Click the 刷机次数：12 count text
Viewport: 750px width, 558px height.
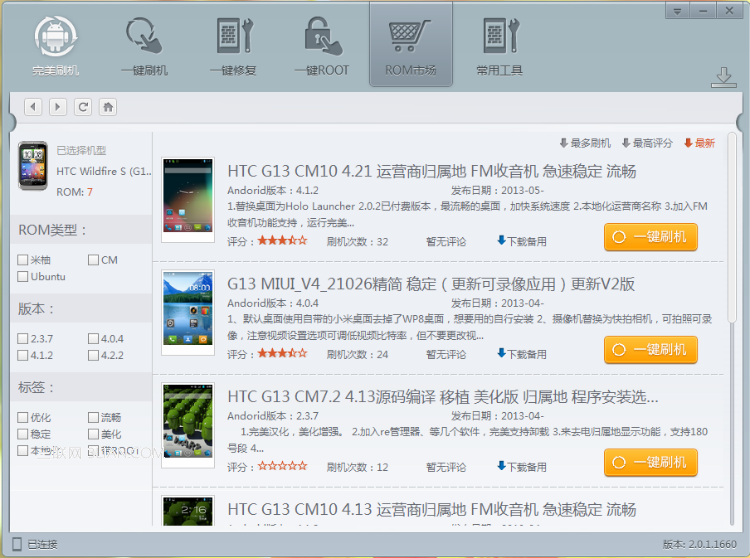click(x=357, y=467)
